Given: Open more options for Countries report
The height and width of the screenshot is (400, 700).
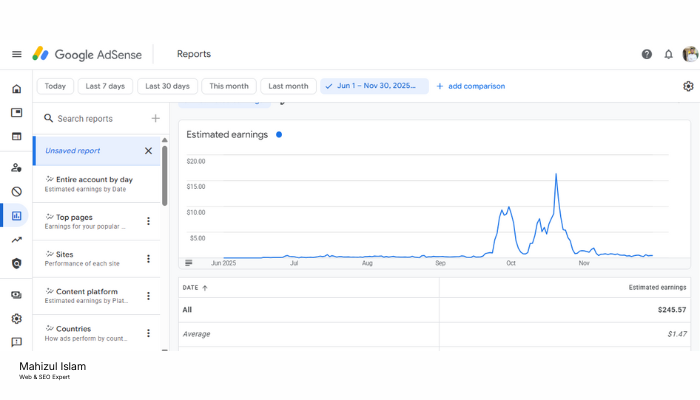Looking at the screenshot, I should pos(148,333).
